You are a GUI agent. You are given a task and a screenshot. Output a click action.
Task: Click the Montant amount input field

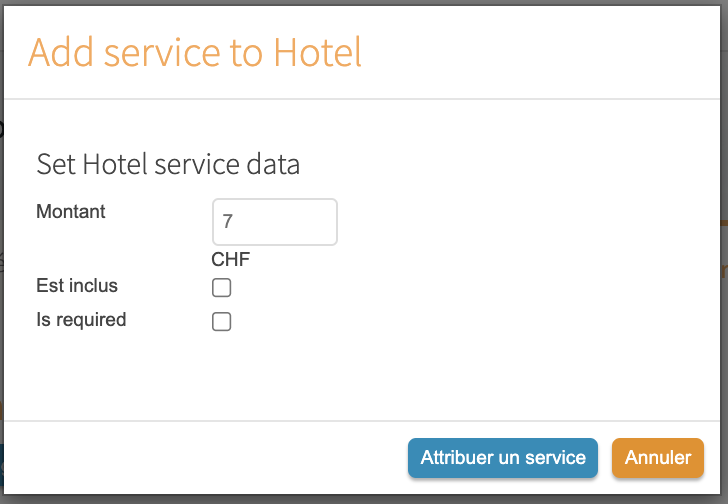pos(275,222)
